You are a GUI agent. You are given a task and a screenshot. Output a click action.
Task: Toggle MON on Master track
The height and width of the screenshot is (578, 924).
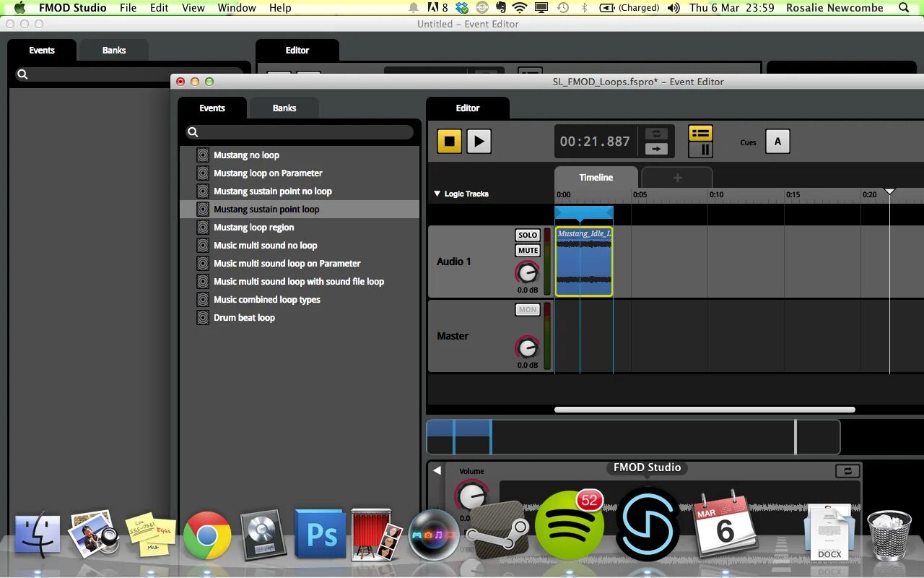click(528, 309)
